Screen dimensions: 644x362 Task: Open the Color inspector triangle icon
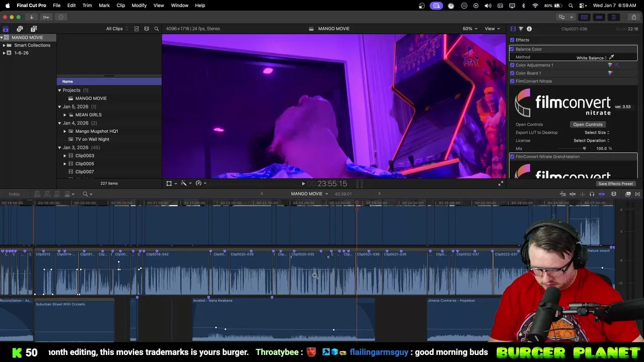(521, 29)
